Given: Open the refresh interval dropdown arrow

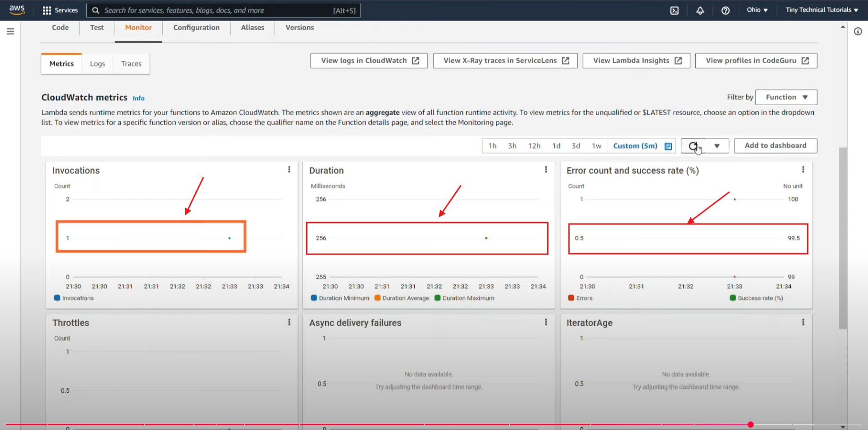Looking at the screenshot, I should coord(717,146).
